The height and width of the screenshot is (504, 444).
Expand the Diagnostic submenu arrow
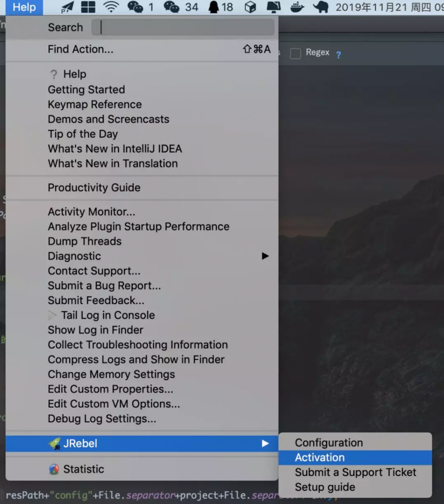[x=265, y=256]
